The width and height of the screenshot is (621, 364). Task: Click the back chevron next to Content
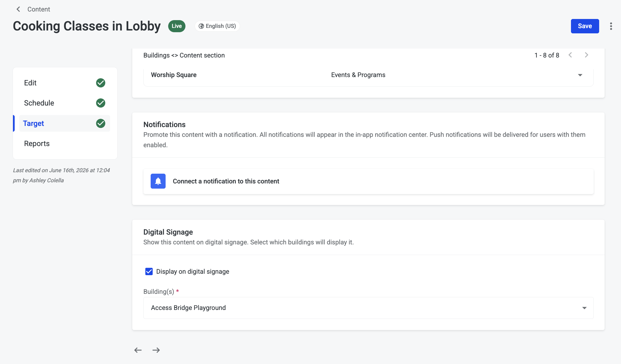coord(18,9)
